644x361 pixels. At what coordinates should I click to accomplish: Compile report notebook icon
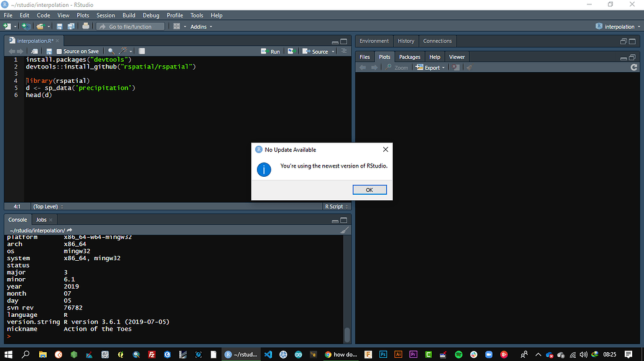[x=142, y=51]
